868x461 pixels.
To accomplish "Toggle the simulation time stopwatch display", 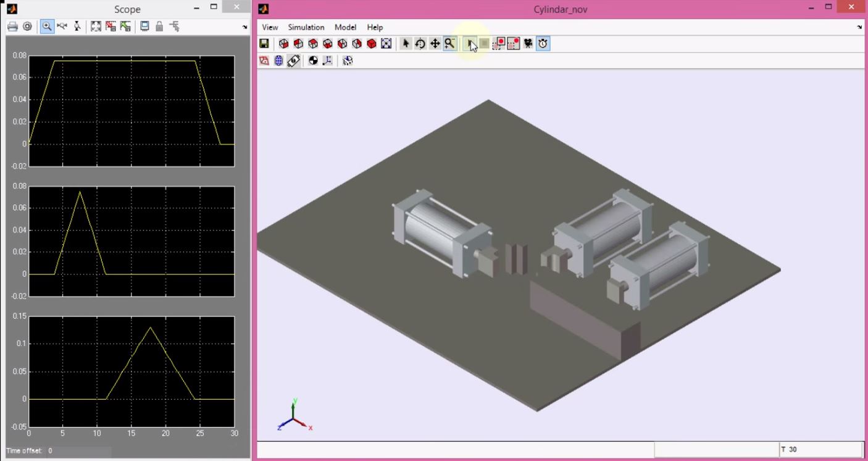I will pos(543,44).
